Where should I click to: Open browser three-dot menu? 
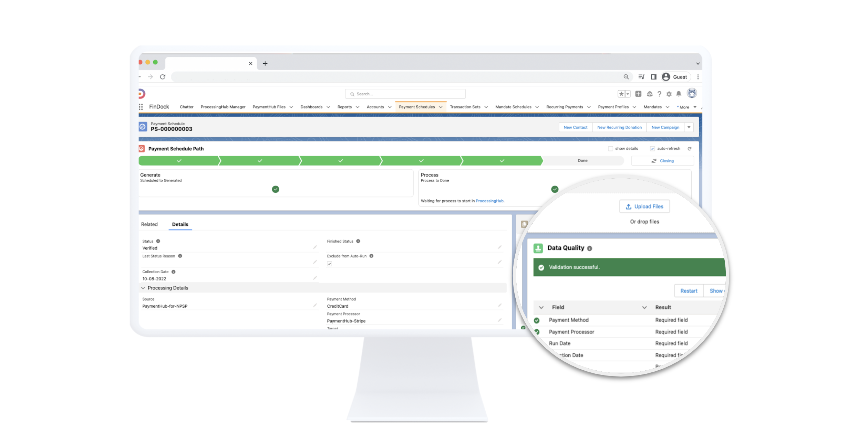[698, 77]
